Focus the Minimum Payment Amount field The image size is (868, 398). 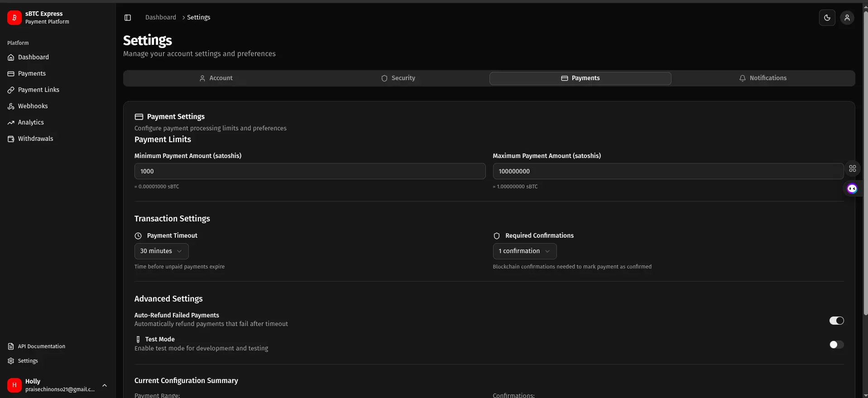pos(310,172)
